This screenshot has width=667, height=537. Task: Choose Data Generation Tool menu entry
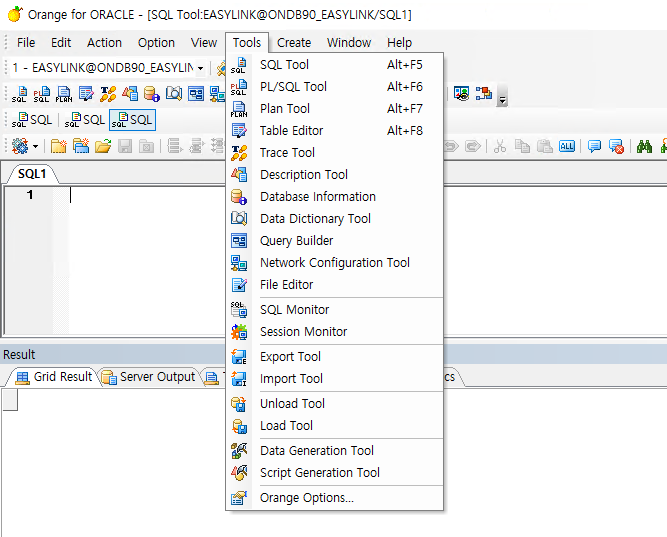[334, 451]
